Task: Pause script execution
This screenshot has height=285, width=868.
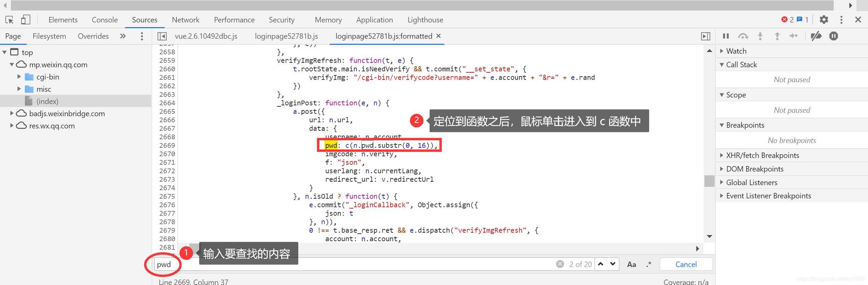Action: [726, 36]
